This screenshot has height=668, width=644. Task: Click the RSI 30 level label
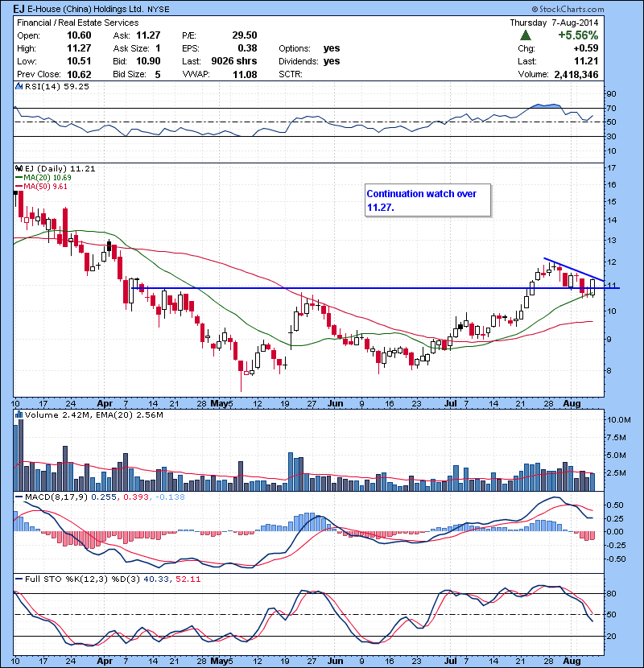(612, 136)
